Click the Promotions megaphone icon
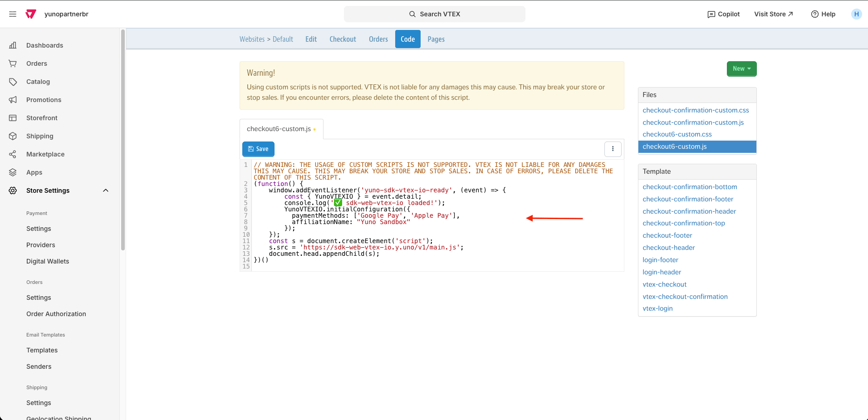Screen dimensions: 868x420 13,100
